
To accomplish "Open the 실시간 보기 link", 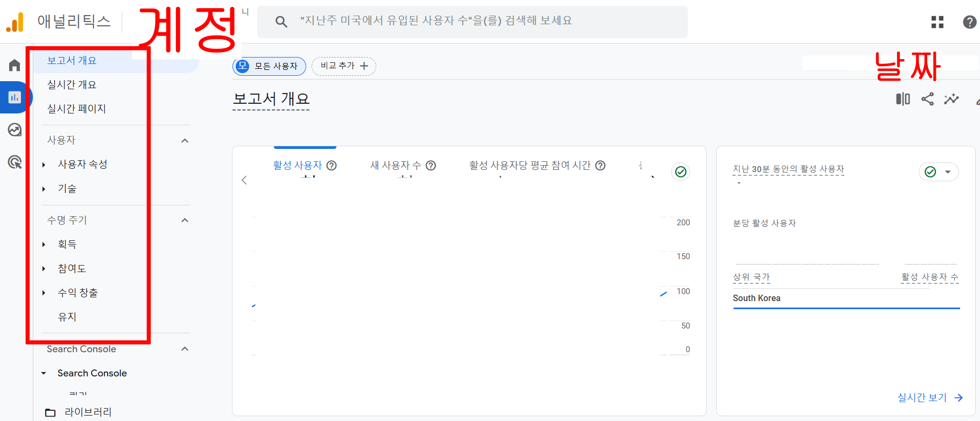I will [930, 397].
